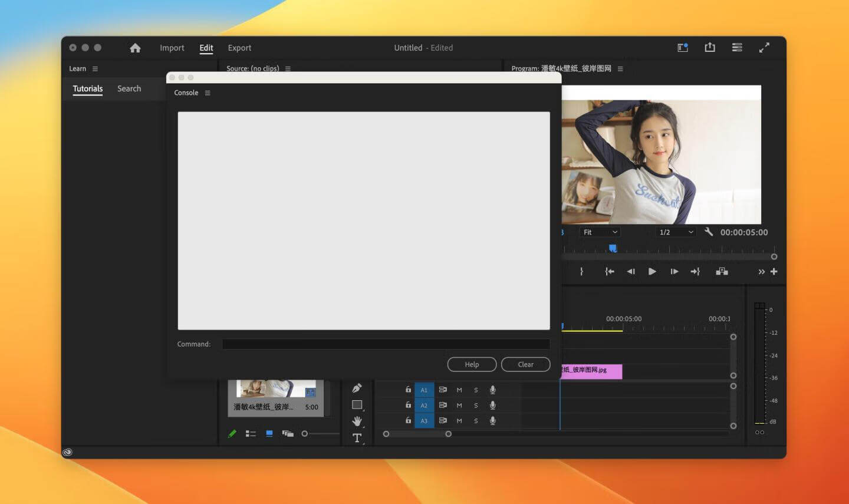This screenshot has width=849, height=504.
Task: Select the Hand tool
Action: 357,421
